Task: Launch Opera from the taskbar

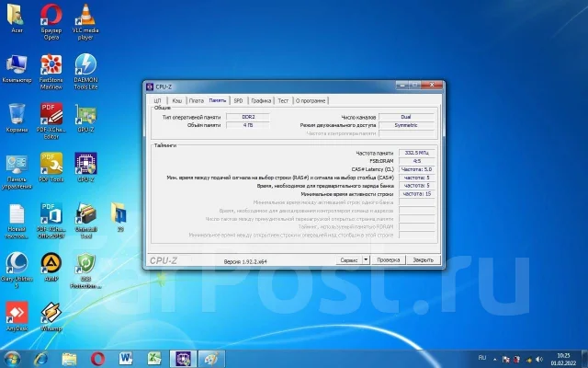Action: tap(97, 359)
